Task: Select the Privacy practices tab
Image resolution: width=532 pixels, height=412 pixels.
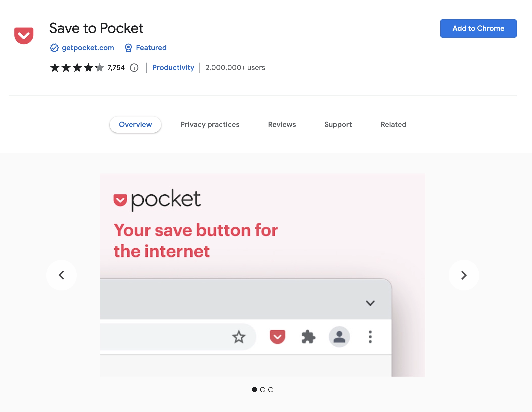Action: click(x=210, y=125)
